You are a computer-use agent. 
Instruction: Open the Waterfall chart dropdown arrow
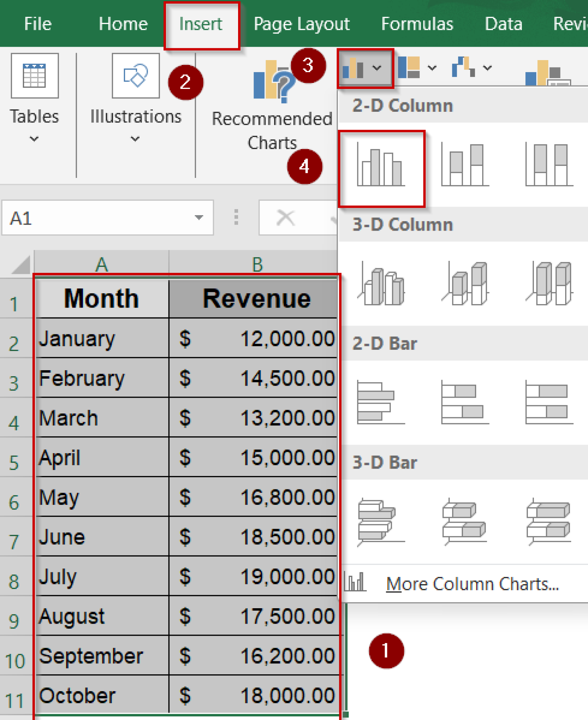pyautogui.click(x=487, y=67)
